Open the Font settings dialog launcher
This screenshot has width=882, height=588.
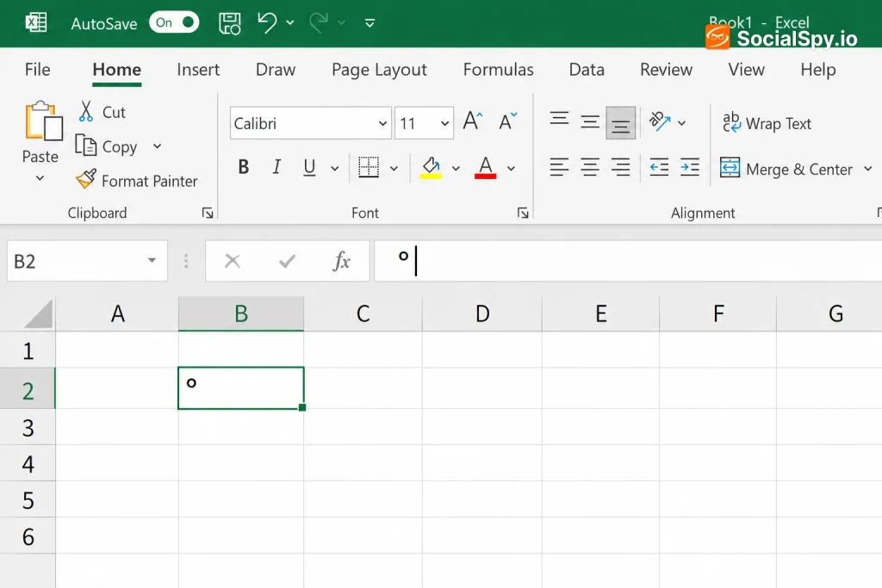tap(523, 213)
